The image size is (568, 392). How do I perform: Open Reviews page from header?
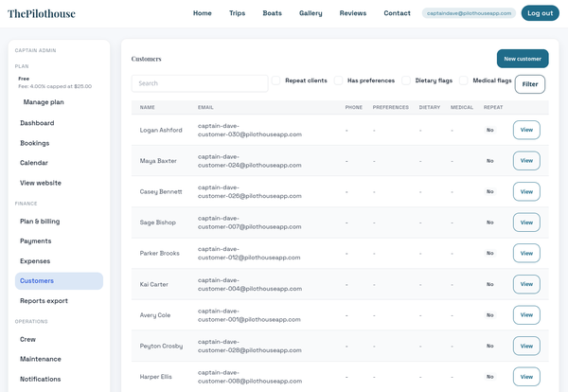coord(353,13)
